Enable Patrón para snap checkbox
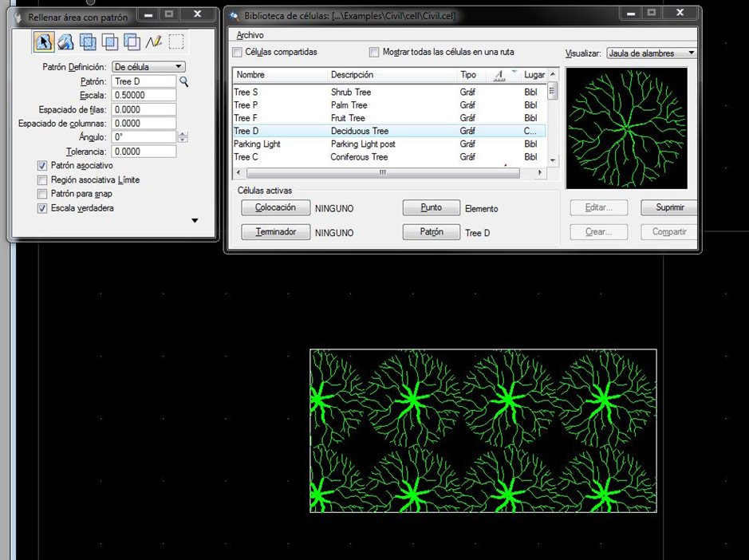This screenshot has height=560, width=749. point(42,194)
